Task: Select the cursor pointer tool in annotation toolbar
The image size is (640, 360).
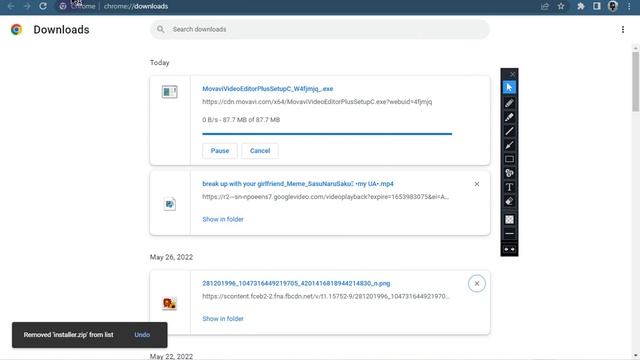Action: (509, 87)
